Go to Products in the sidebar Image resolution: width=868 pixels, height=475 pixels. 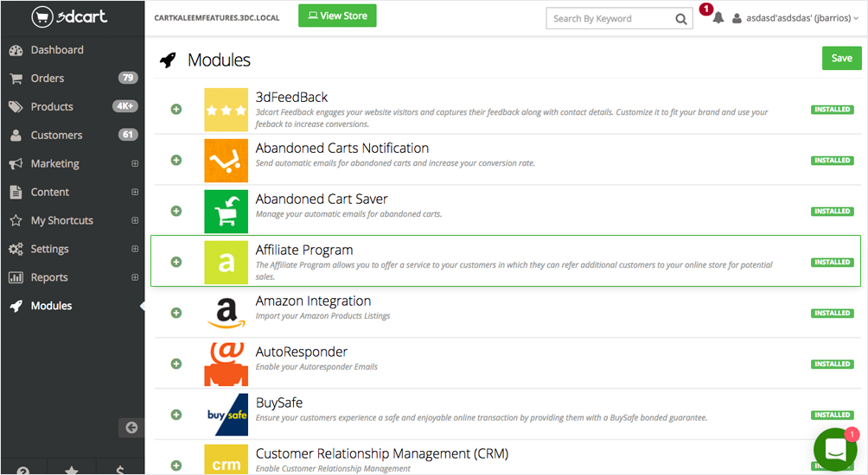(52, 106)
